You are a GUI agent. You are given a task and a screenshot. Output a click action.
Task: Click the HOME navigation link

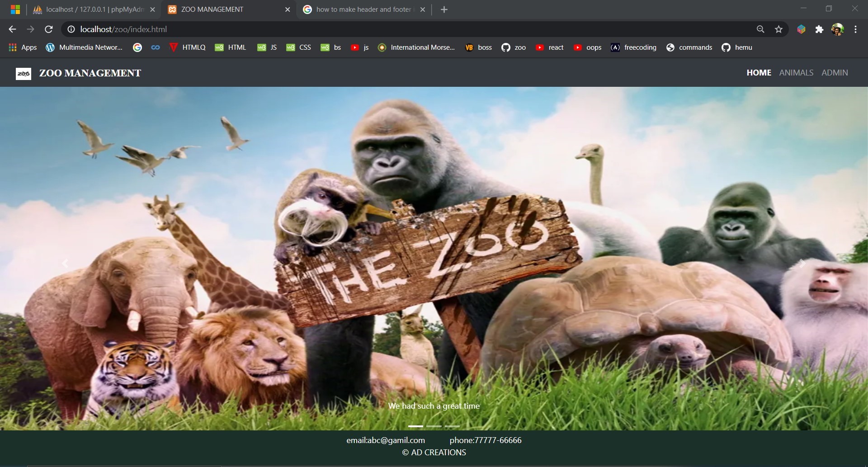[759, 72]
